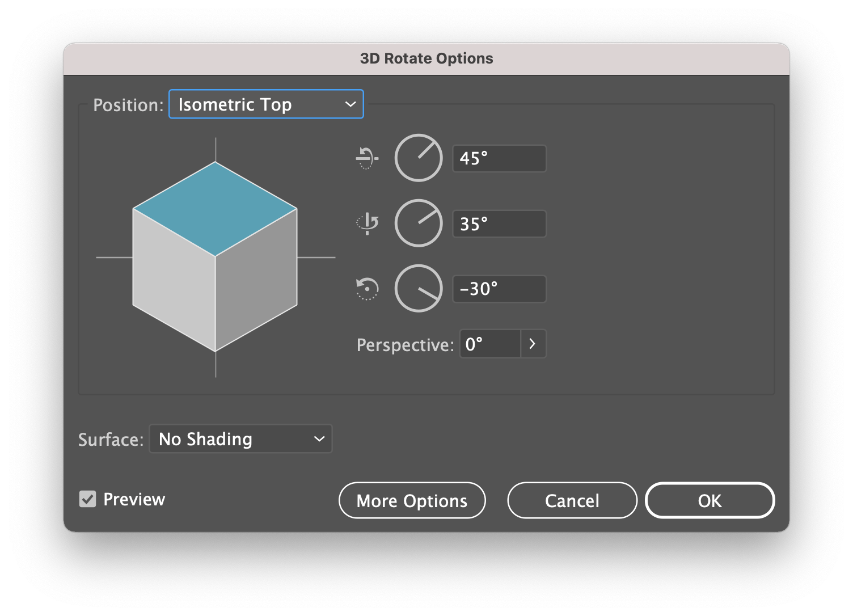Open the Position Isometric Top dropdown
The width and height of the screenshot is (853, 616).
coord(266,104)
